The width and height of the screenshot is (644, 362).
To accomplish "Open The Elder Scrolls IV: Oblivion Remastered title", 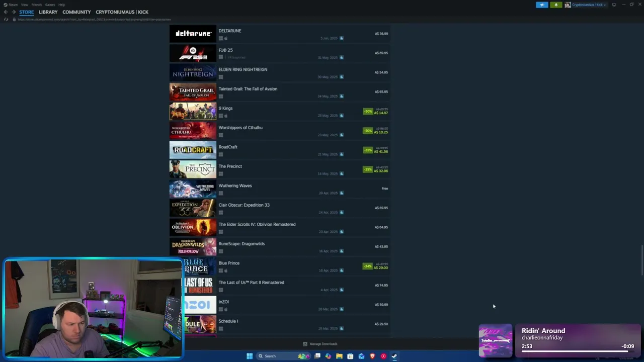I will tap(257, 224).
